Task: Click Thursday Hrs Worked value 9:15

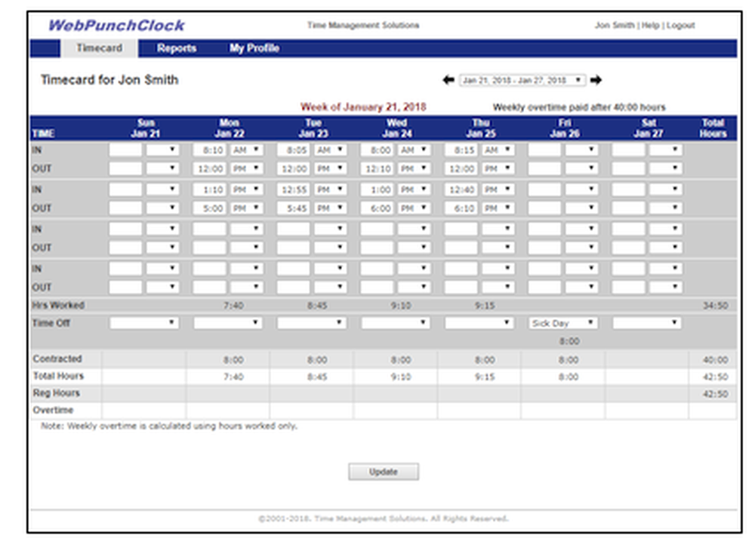Action: (485, 306)
